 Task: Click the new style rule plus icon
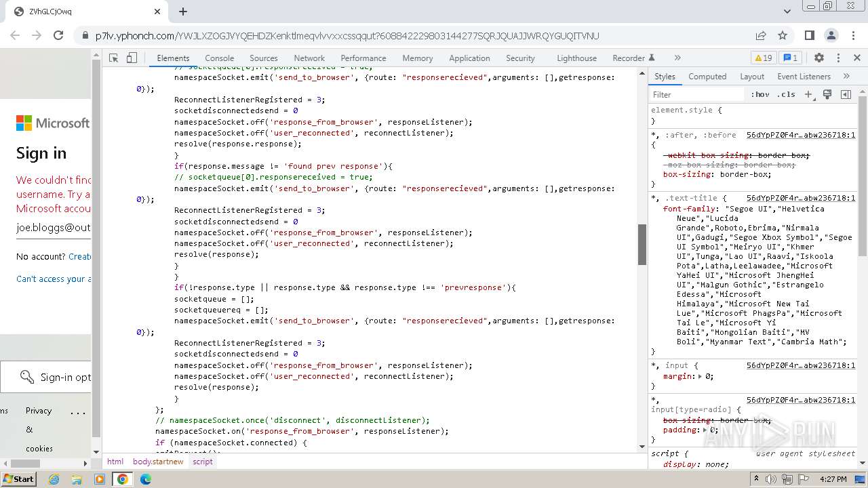(x=808, y=95)
